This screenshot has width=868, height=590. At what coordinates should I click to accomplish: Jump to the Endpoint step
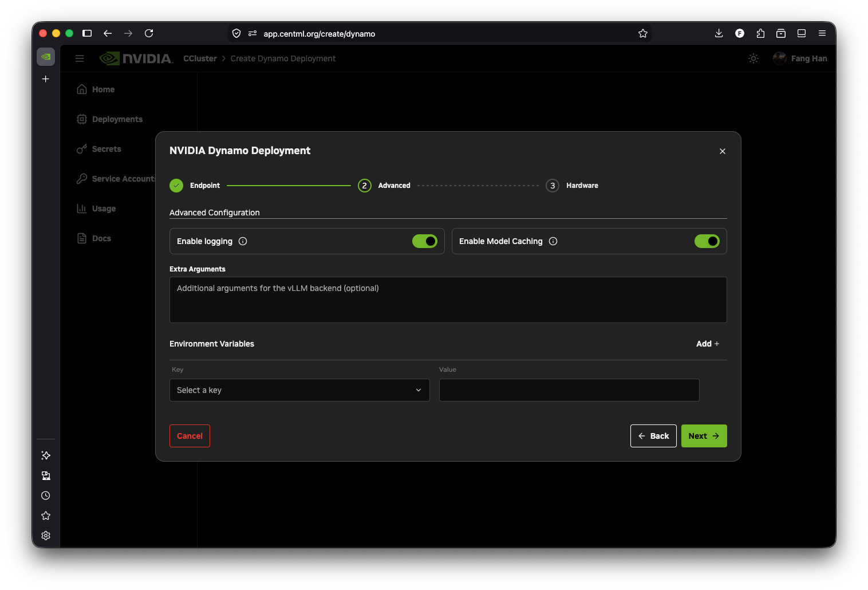coord(195,186)
